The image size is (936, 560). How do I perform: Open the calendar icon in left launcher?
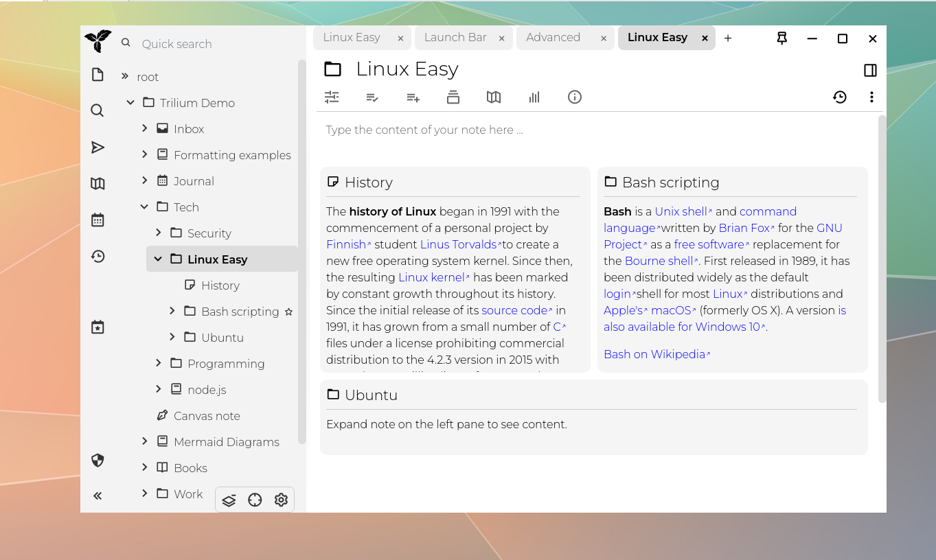98,220
